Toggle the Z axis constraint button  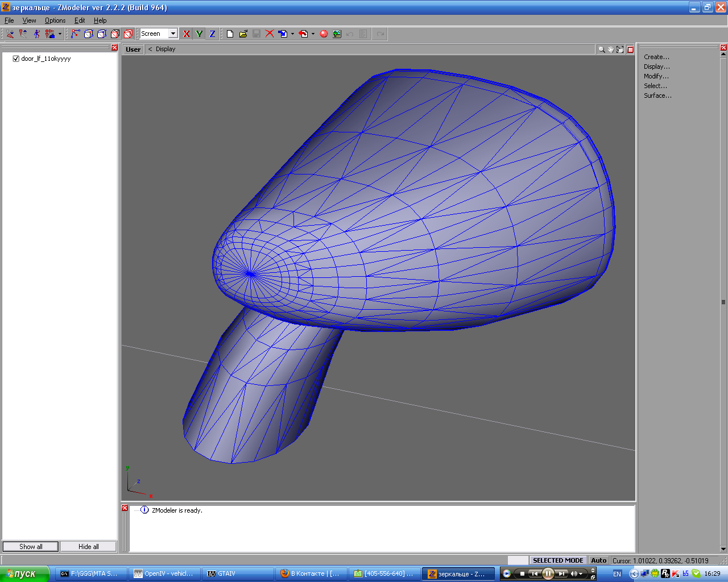[212, 34]
